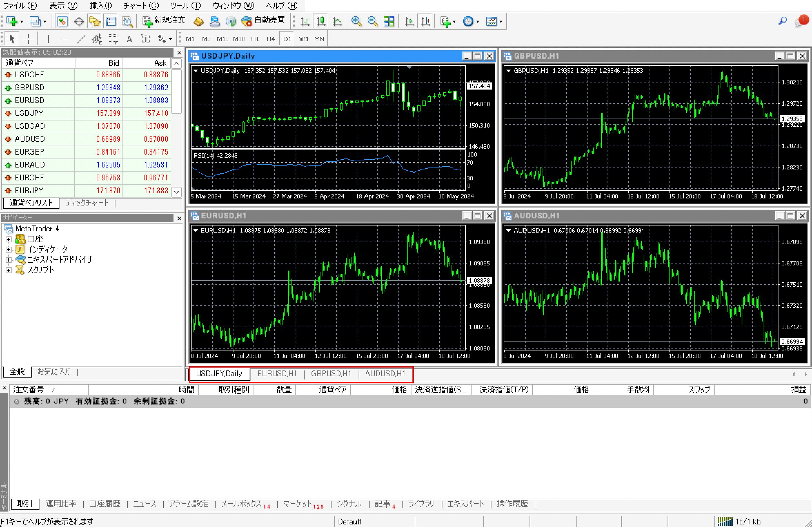Select the crosshair cursor tool
This screenshot has width=812, height=527.
point(29,39)
